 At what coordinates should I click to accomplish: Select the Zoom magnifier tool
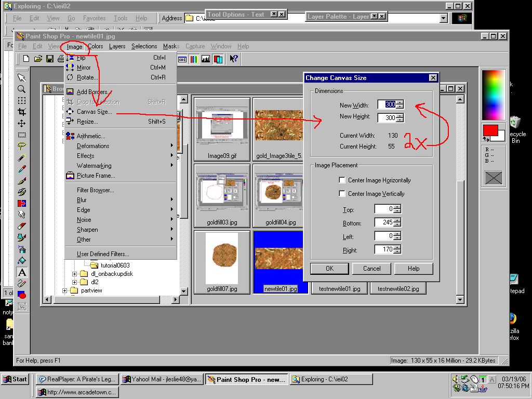tap(22, 89)
